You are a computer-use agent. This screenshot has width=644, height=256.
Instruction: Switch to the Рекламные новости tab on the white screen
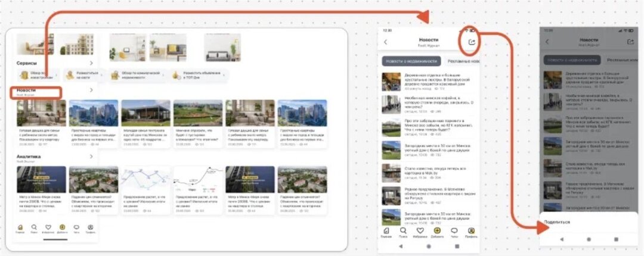point(463,61)
